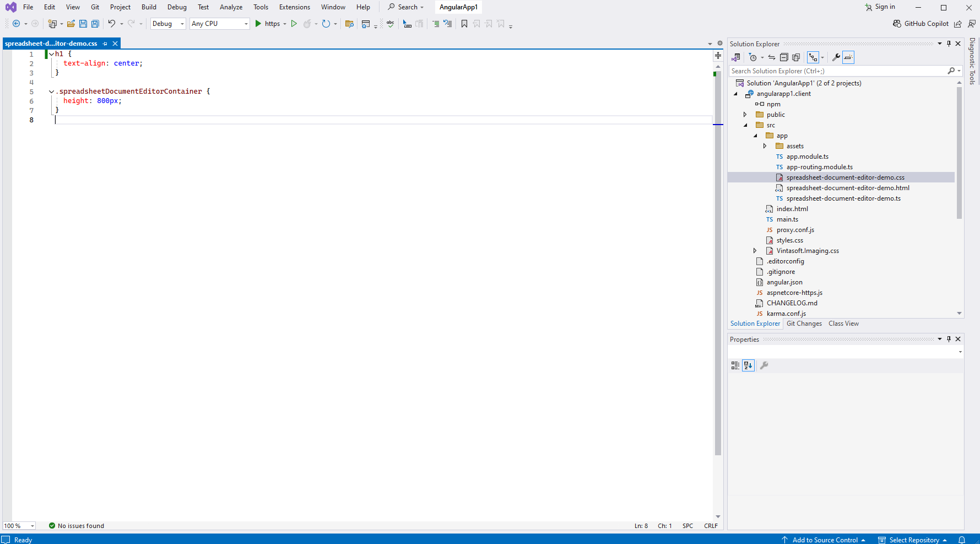The height and width of the screenshot is (544, 980).
Task: Toggle Preview Selected Items in Solution Explorer
Action: coord(848,57)
